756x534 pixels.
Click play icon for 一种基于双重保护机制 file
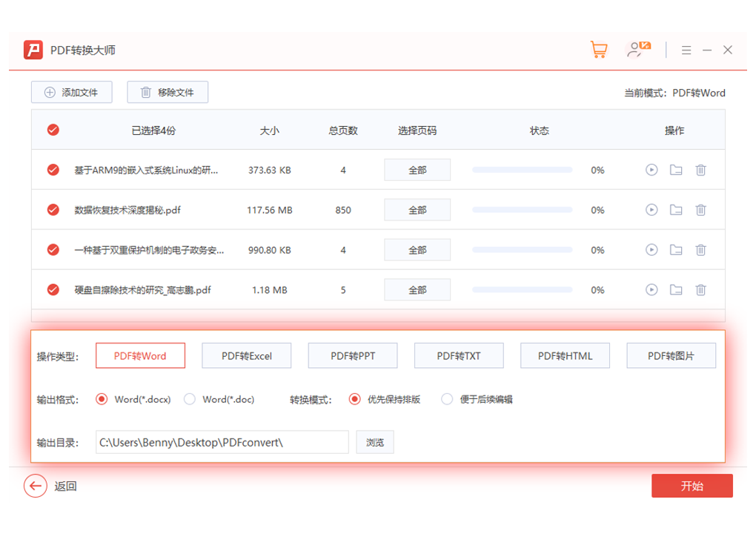pyautogui.click(x=651, y=250)
